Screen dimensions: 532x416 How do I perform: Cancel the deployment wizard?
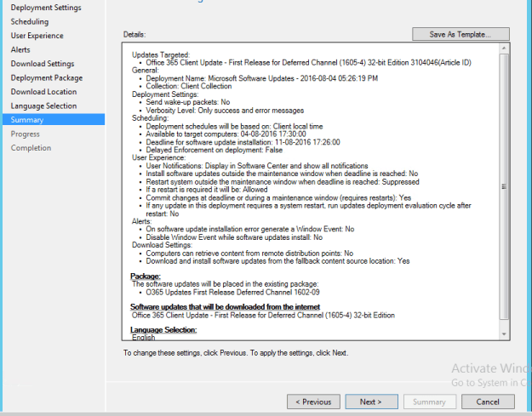pos(488,402)
